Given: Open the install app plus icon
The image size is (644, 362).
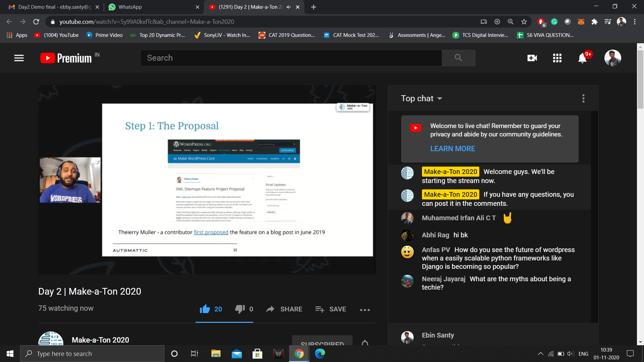Looking at the screenshot, I should (497, 22).
